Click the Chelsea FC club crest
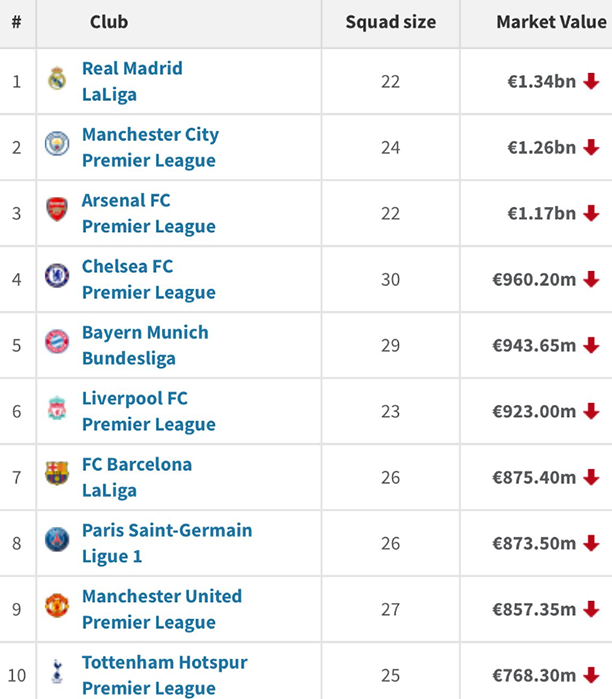 57,276
